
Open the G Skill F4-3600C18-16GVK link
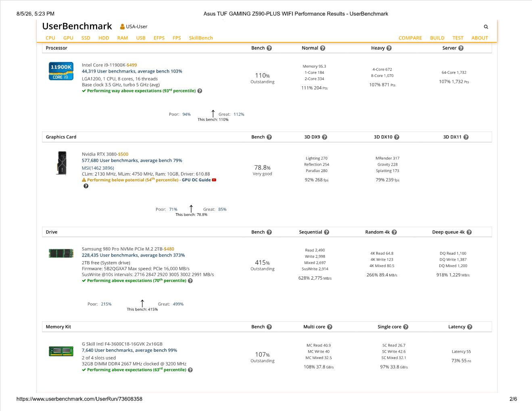[122, 344]
